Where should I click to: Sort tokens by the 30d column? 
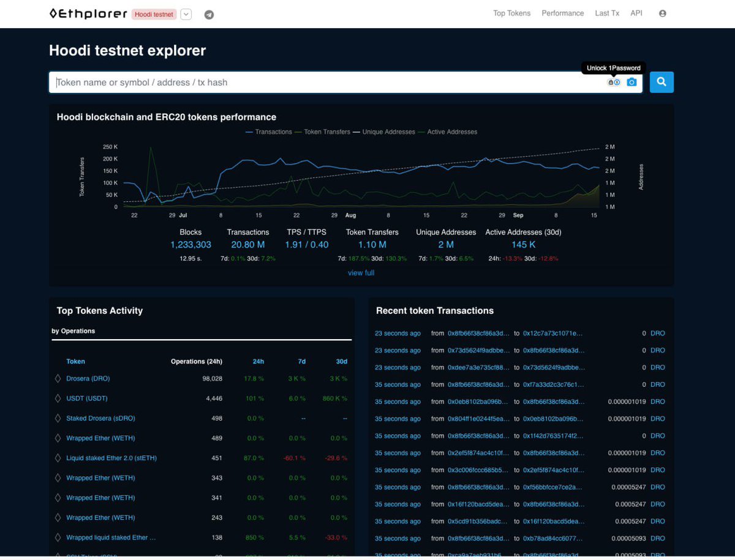342,362
